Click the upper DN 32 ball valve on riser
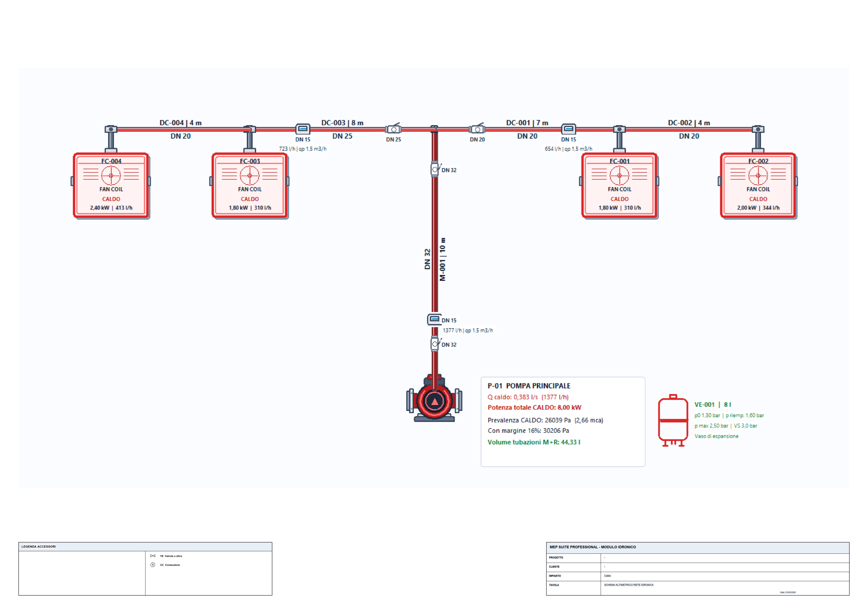The width and height of the screenshot is (868, 614). pyautogui.click(x=435, y=169)
